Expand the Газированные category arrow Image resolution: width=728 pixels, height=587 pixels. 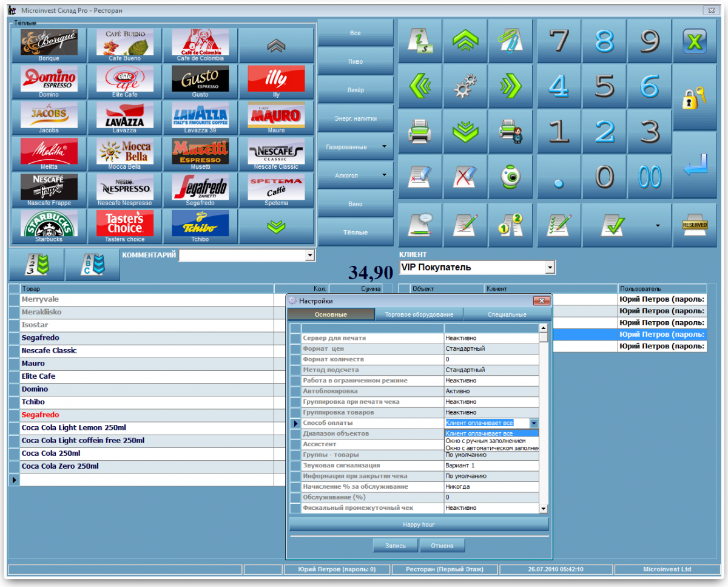pos(384,147)
